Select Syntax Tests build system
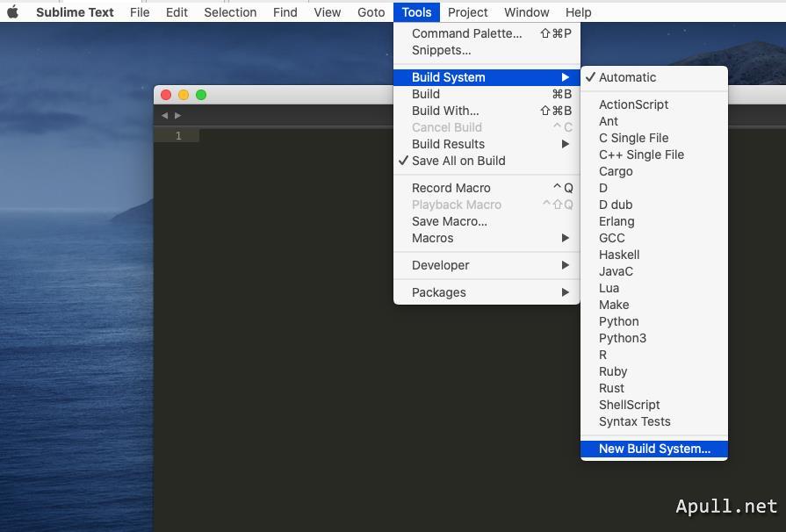The width and height of the screenshot is (786, 532). coord(654,421)
